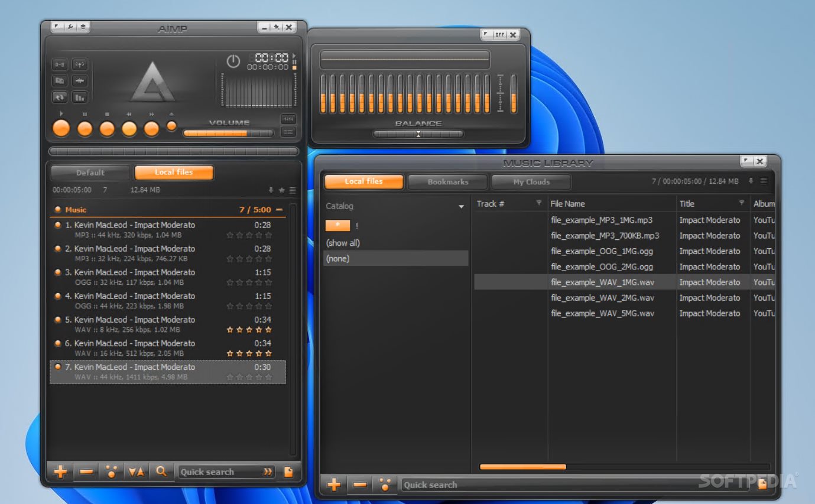Switch to the Default playlist tab
This screenshot has height=504, width=815.
click(90, 173)
